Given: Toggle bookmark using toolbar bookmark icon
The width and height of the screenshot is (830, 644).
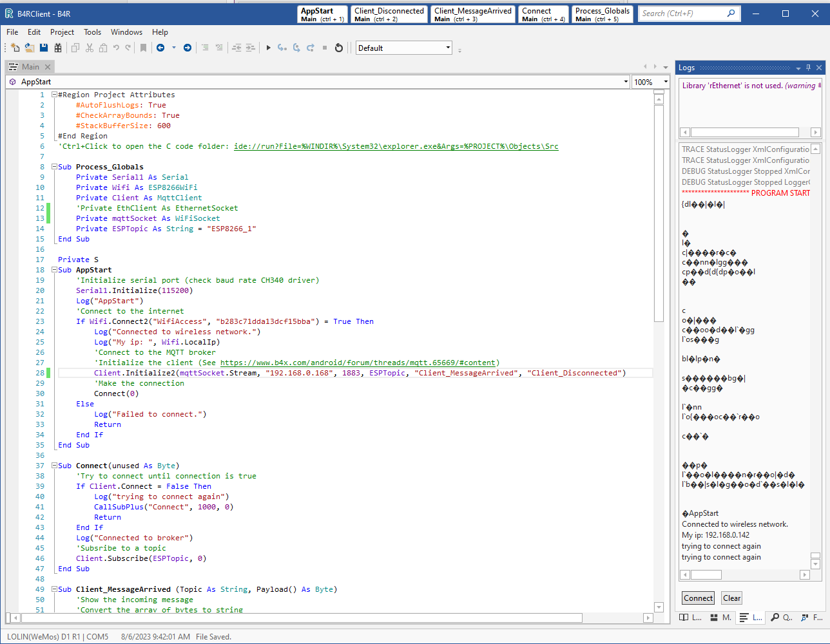Looking at the screenshot, I should click(x=143, y=48).
